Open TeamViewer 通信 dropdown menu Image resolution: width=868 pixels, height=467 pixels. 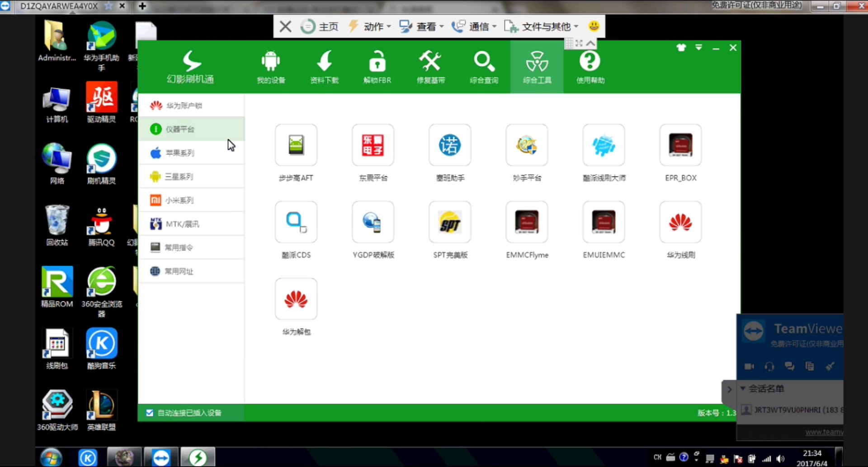click(x=474, y=27)
